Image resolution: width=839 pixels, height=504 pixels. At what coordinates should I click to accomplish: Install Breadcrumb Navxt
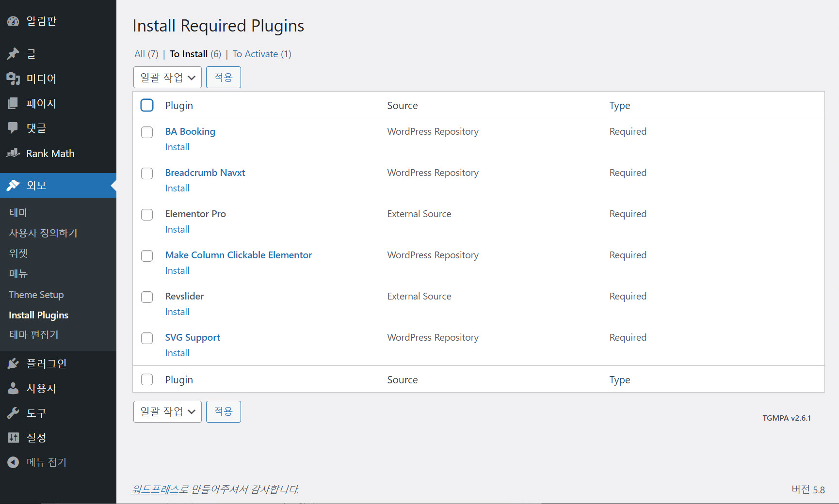pyautogui.click(x=177, y=188)
